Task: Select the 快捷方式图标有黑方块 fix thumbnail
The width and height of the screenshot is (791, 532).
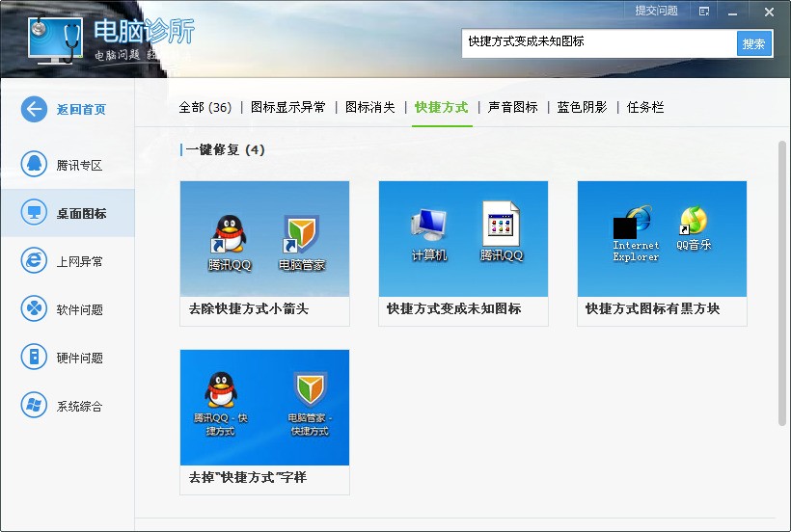Action: pos(662,239)
